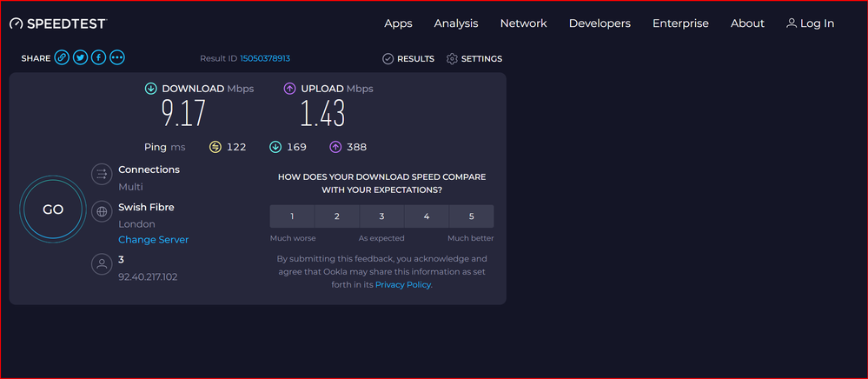
Task: Click the Settings gear icon
Action: [453, 59]
